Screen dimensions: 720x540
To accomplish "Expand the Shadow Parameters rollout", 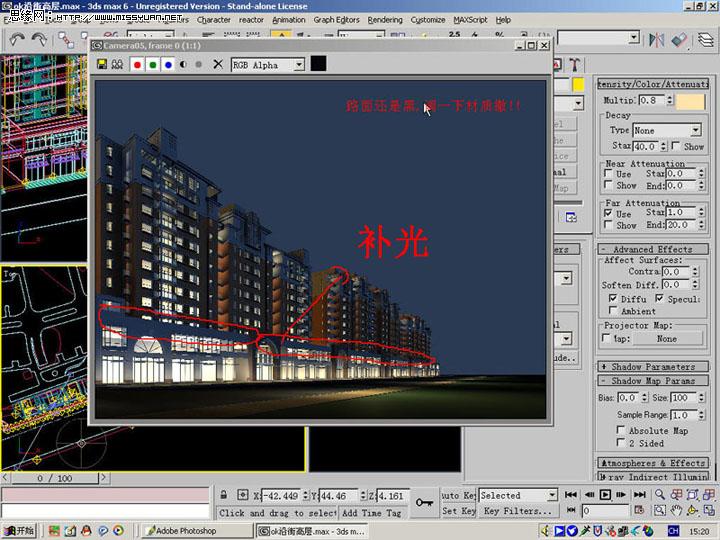I will click(x=652, y=366).
